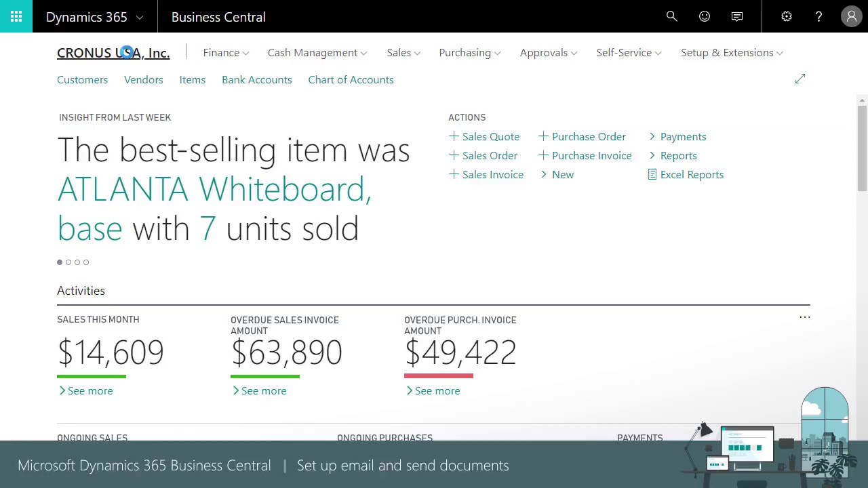Screen dimensions: 868x488
Task: Open the $49,422 overdue purchase tile
Action: coord(460,352)
